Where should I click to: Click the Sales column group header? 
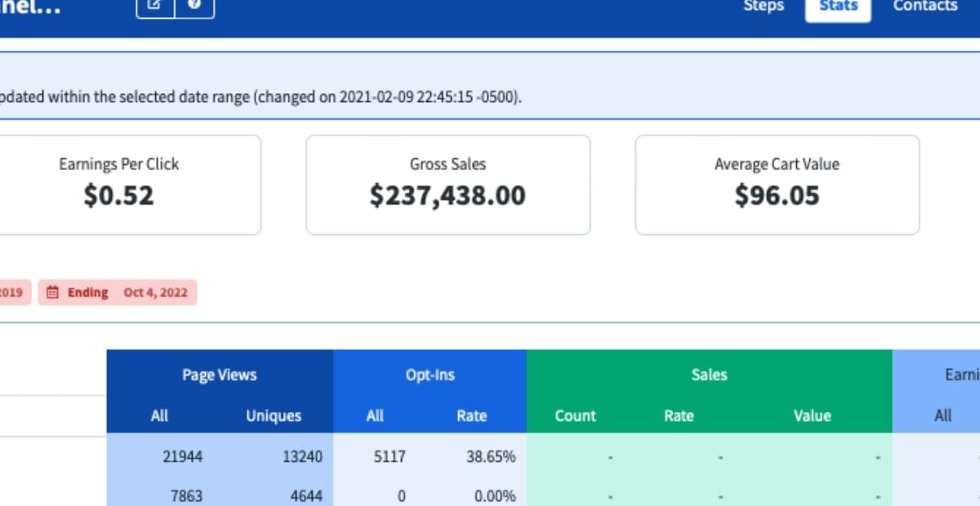point(709,375)
